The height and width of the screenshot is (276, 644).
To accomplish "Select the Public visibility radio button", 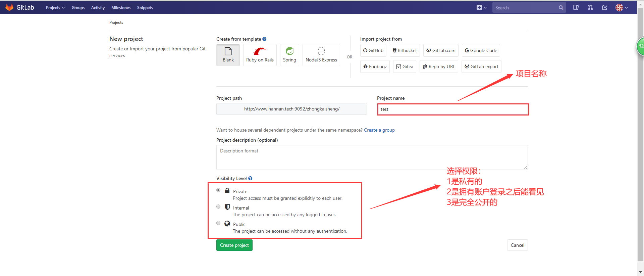I will 218,223.
